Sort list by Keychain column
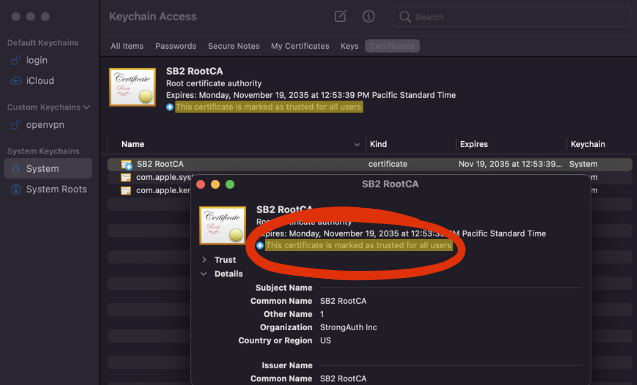This screenshot has height=385, width=637. (x=588, y=144)
